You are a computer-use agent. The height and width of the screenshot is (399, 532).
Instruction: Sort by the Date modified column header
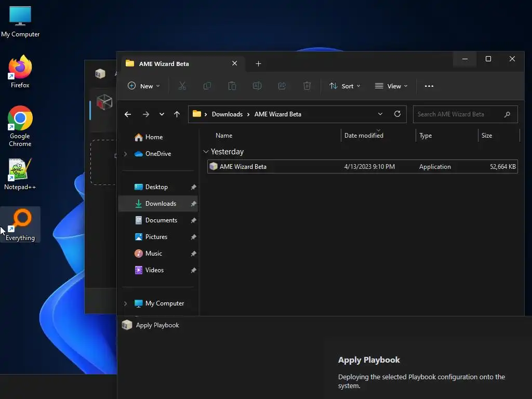click(x=364, y=136)
